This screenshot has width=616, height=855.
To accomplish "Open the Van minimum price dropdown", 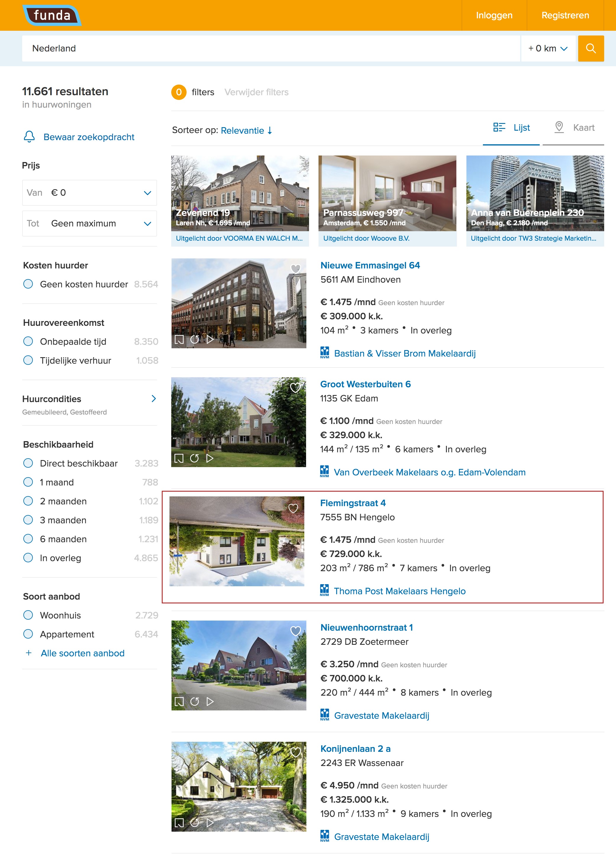I will click(89, 193).
